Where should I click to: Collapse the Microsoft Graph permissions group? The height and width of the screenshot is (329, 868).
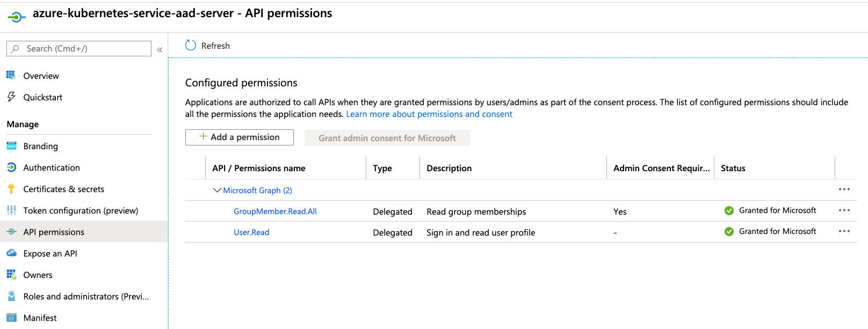click(x=217, y=190)
